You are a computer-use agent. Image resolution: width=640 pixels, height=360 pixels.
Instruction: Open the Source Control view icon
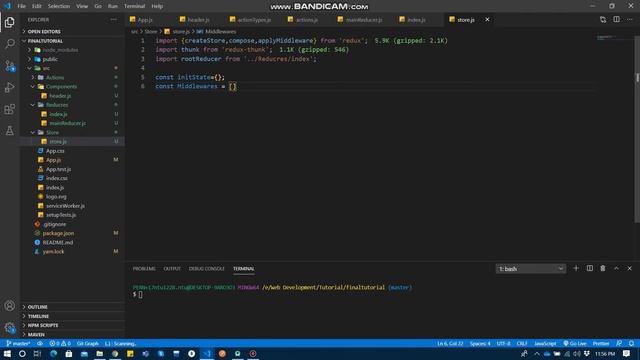coord(10,66)
